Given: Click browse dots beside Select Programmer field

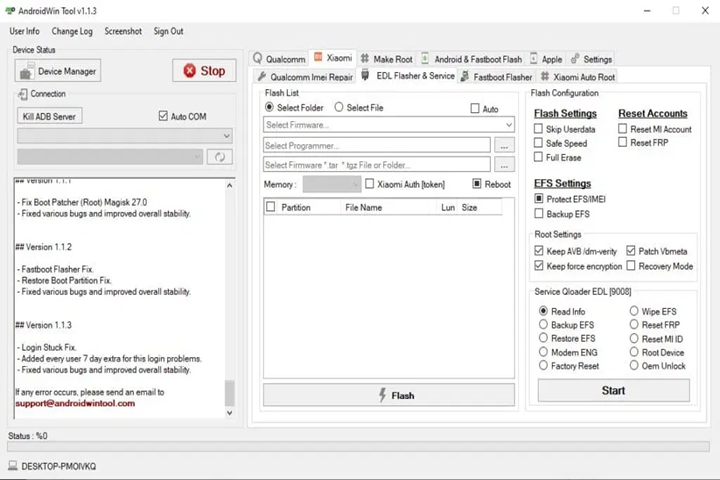Looking at the screenshot, I should (504, 145).
